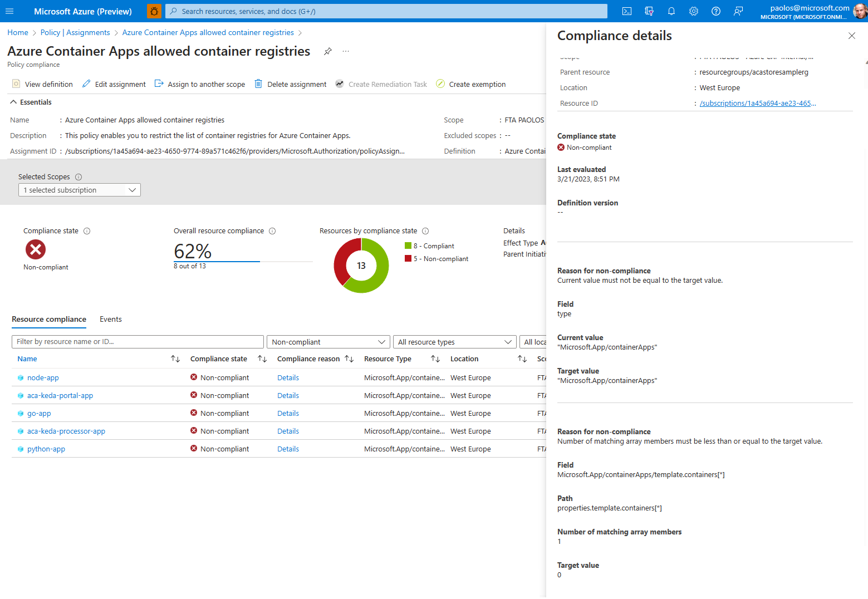The height and width of the screenshot is (599, 868).
Task: Open the notifications bell
Action: [671, 11]
